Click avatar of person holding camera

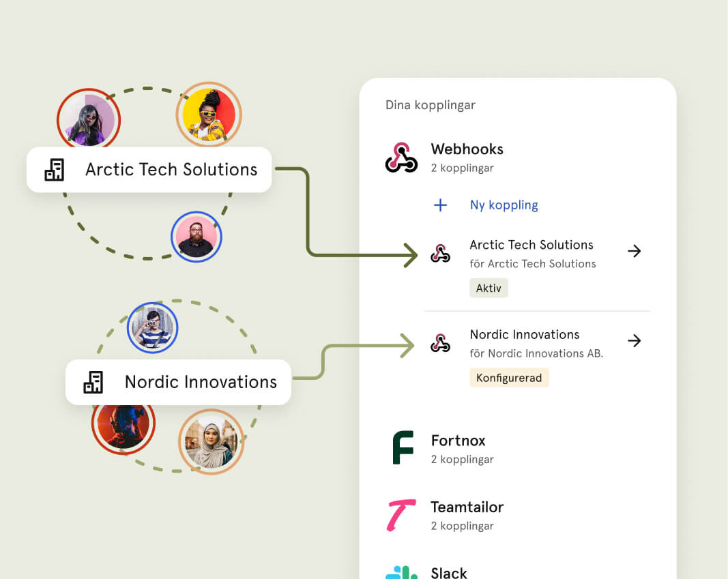pyautogui.click(x=153, y=328)
